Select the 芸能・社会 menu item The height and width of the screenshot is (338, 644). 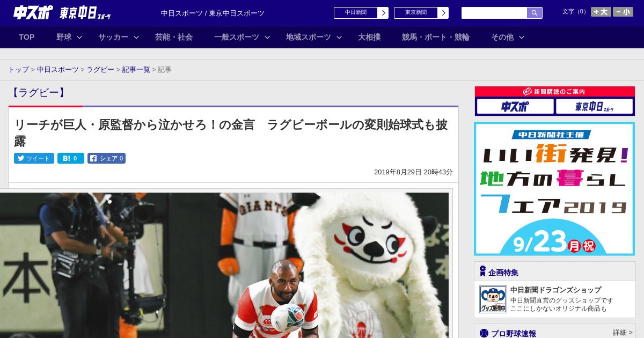pos(174,37)
